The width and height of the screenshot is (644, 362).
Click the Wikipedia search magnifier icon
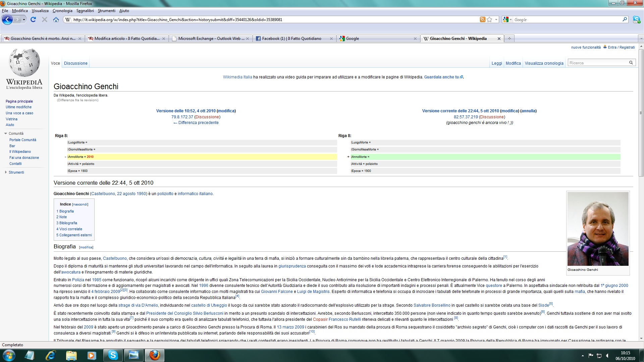[631, 63]
